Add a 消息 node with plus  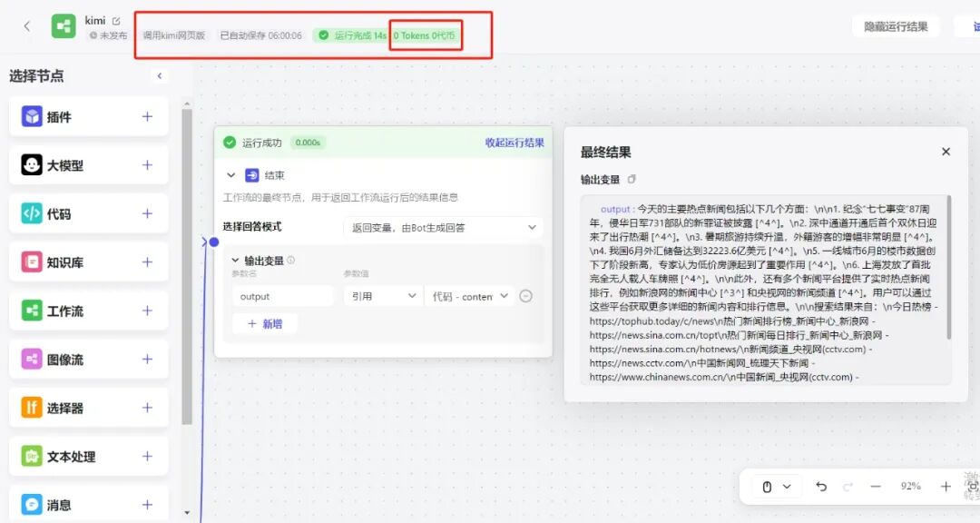(147, 504)
